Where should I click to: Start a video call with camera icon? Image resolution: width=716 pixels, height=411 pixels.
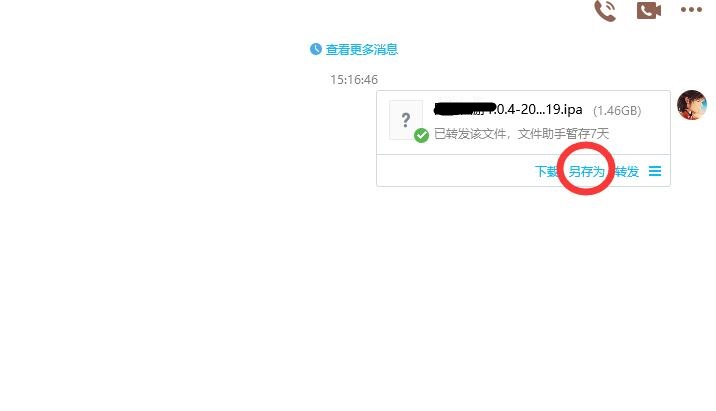coord(648,10)
